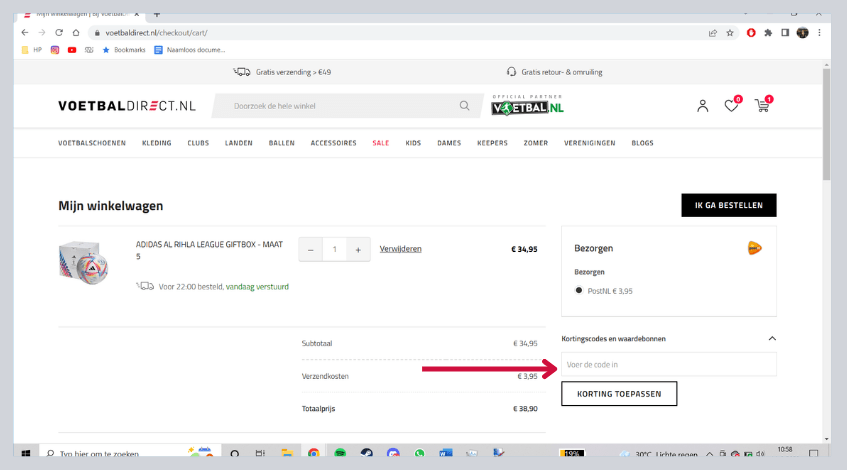Image resolution: width=847 pixels, height=470 pixels.
Task: Click Korting toepassen button
Action: tap(618, 394)
